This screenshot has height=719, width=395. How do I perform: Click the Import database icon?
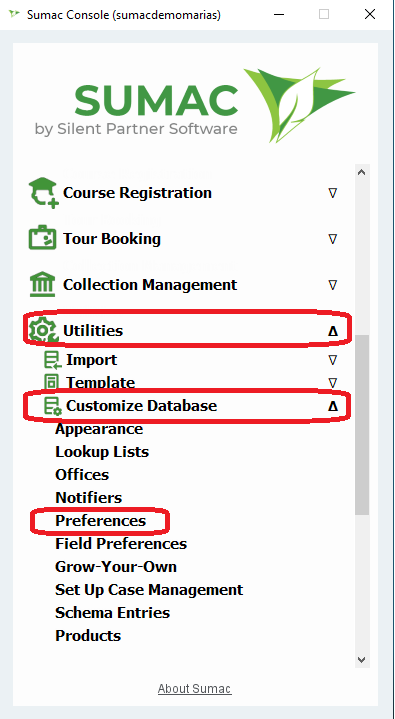(x=53, y=360)
